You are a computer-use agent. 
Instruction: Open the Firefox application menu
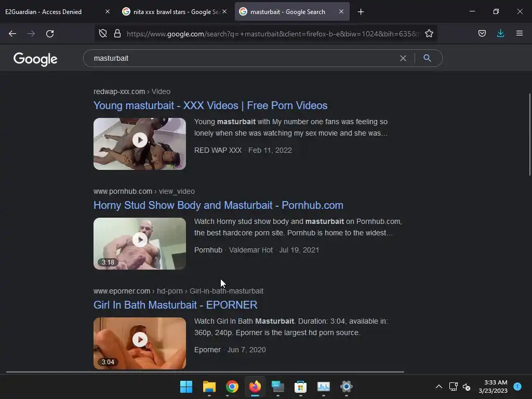pyautogui.click(x=520, y=33)
